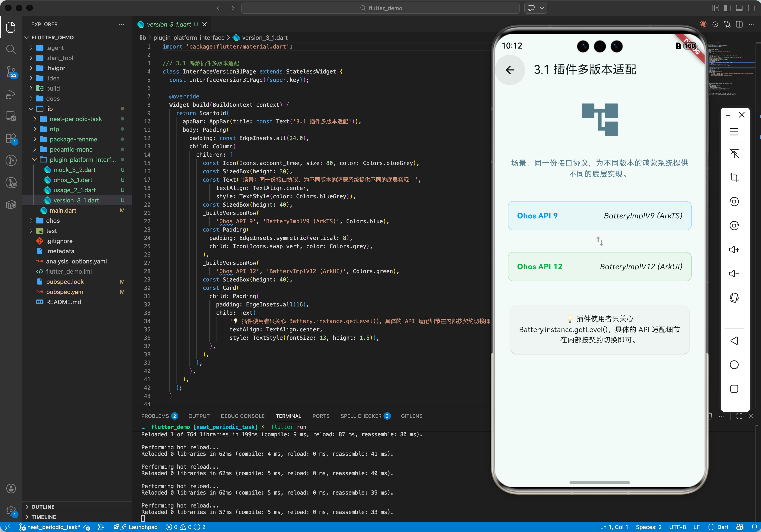The width and height of the screenshot is (761, 532).
Task: Tap the emulator crop screenshot icon
Action: 734,177
